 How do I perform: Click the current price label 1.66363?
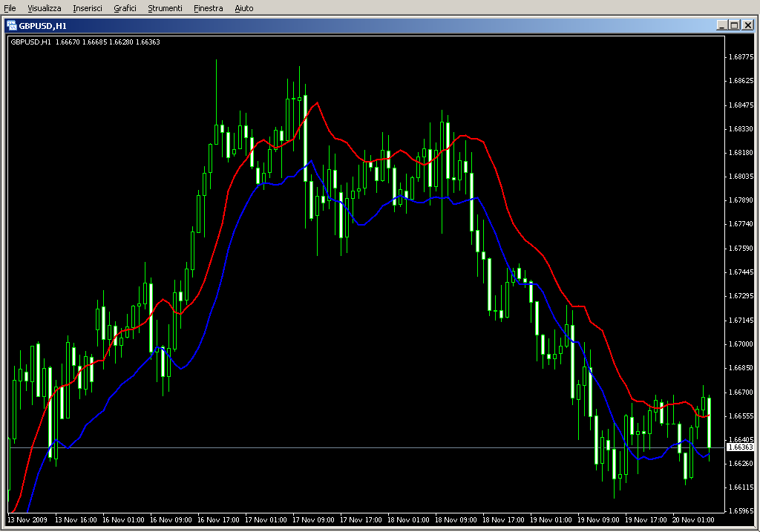(741, 447)
